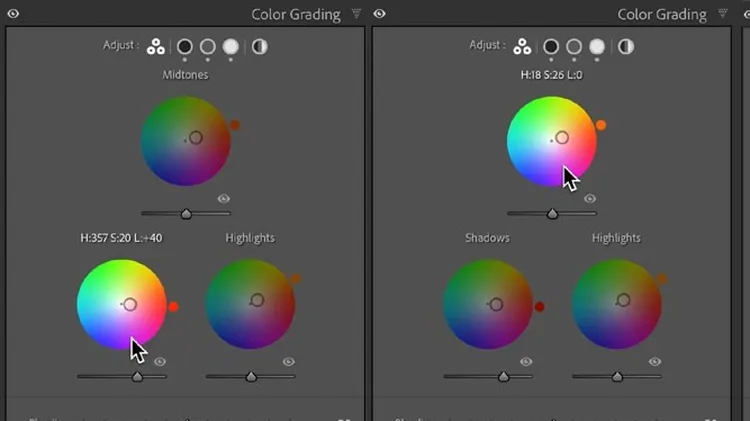Click the Midtones luminance slider in right panel

(x=552, y=213)
